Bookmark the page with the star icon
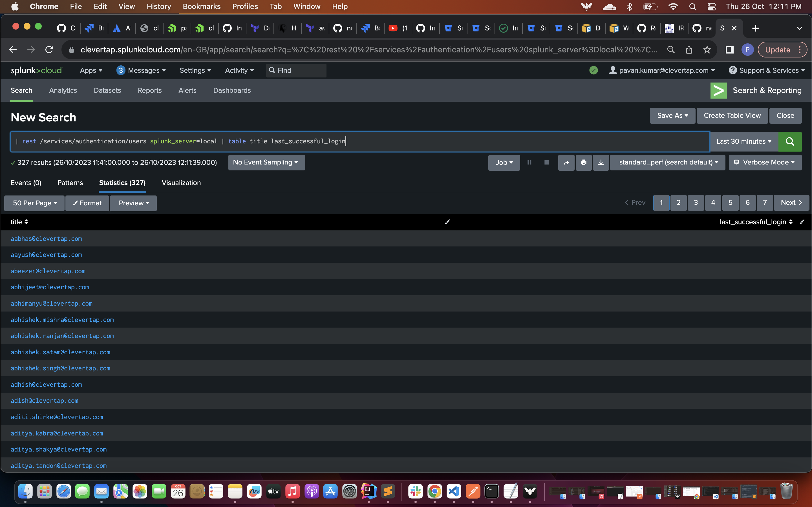This screenshot has height=507, width=812. [707, 50]
